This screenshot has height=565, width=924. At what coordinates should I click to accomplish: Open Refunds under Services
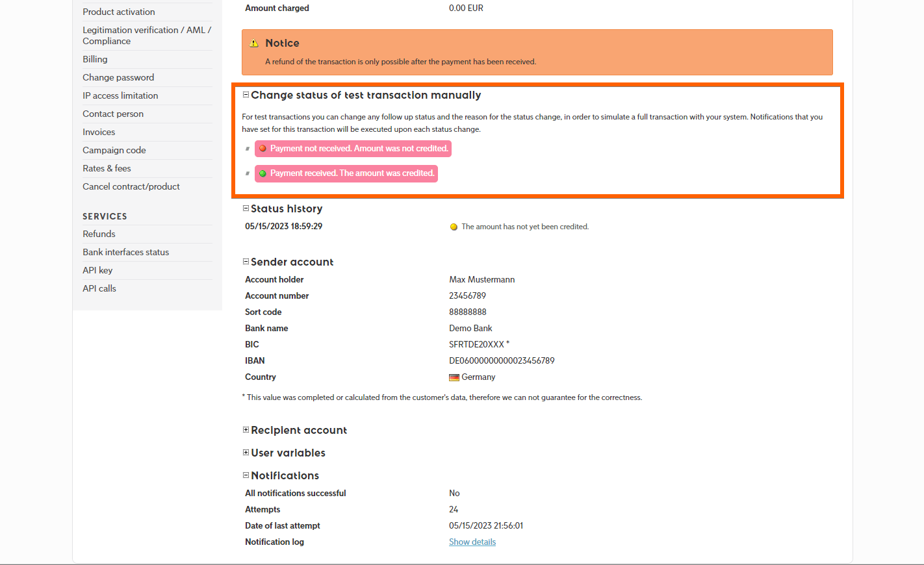coord(99,234)
